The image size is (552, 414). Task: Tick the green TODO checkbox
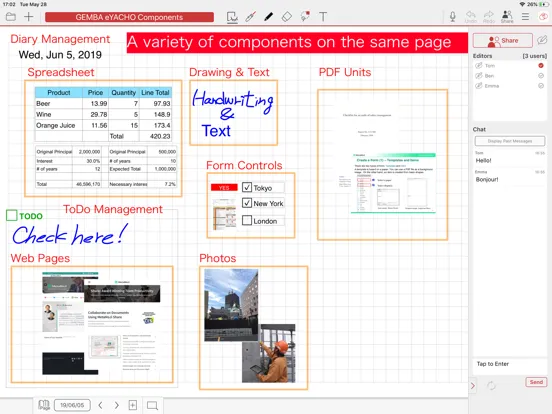(12, 215)
